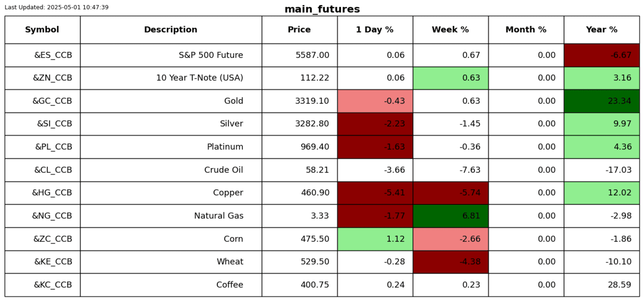Select the Price column header
The image size is (644, 301).
(299, 30)
